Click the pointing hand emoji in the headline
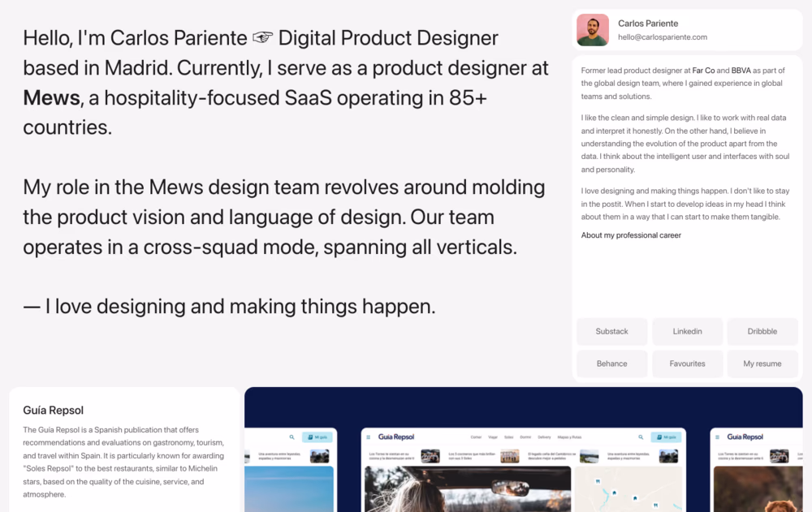This screenshot has width=812, height=512. (x=262, y=38)
